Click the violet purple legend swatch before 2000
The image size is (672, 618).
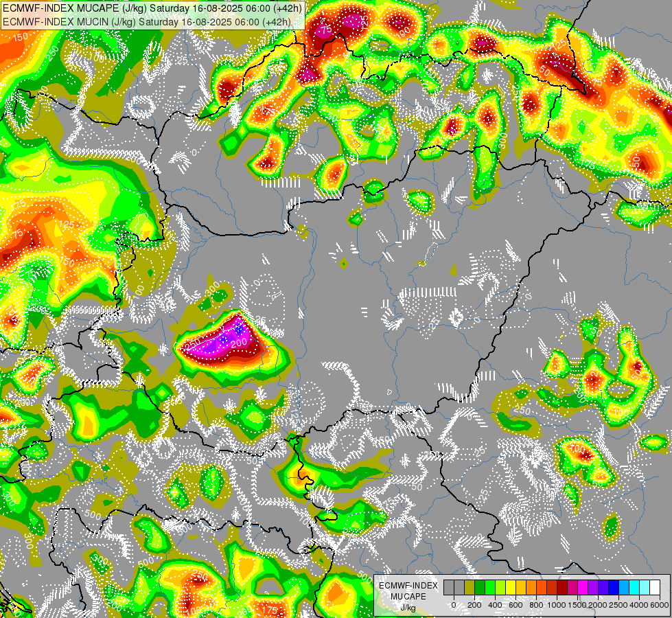[x=594, y=587]
